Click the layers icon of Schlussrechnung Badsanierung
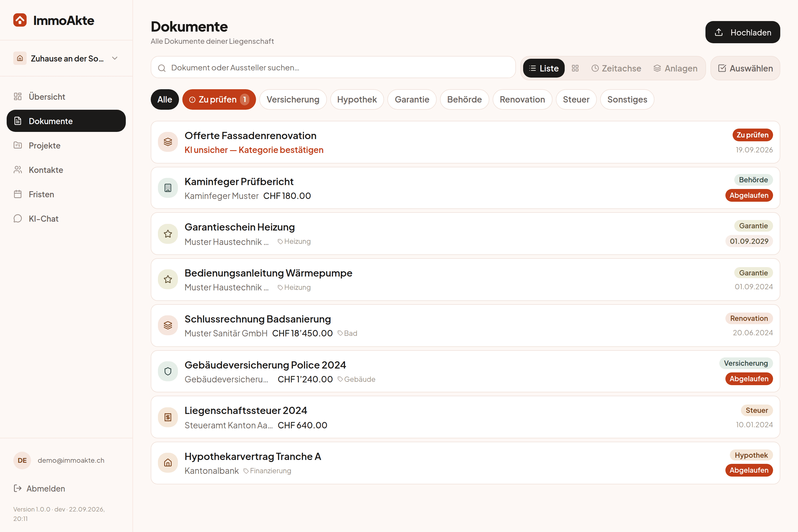 pyautogui.click(x=168, y=325)
